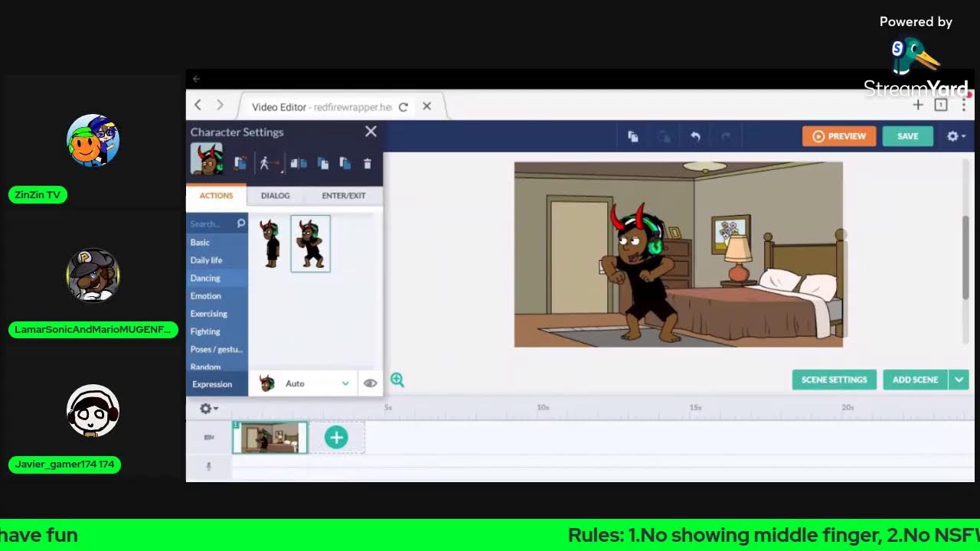Delete character with trash icon
Viewport: 980px width, 551px height.
tap(367, 163)
